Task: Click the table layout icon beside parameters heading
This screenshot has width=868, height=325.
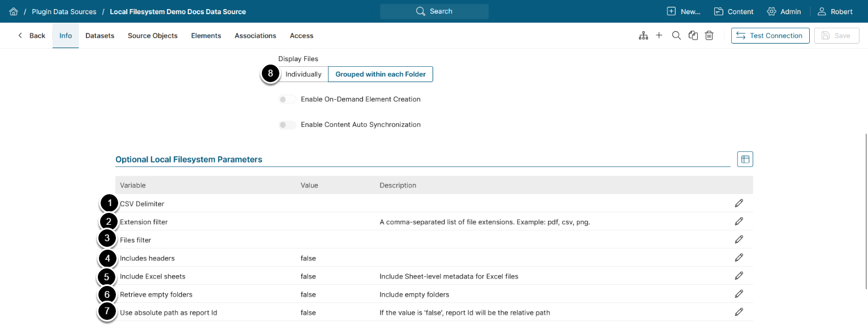Action: tap(745, 160)
